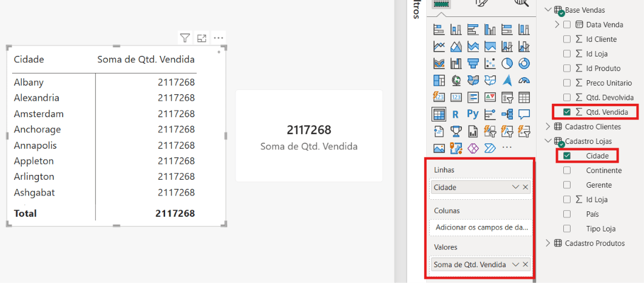Check the País field
The width and height of the screenshot is (644, 283).
(567, 214)
